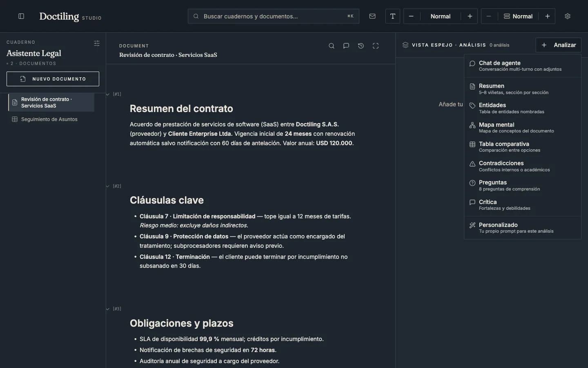This screenshot has width=588, height=368.
Task: Click the [#2] section marker
Action: tap(117, 186)
